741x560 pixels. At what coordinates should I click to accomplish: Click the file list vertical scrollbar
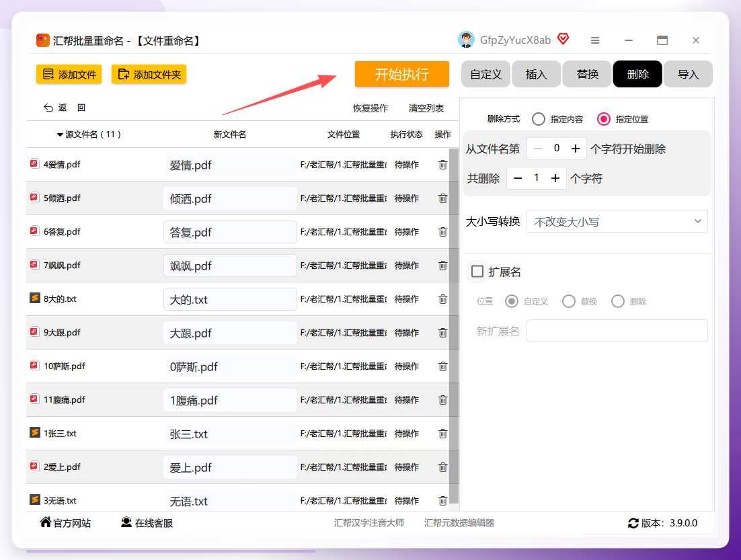click(x=454, y=326)
